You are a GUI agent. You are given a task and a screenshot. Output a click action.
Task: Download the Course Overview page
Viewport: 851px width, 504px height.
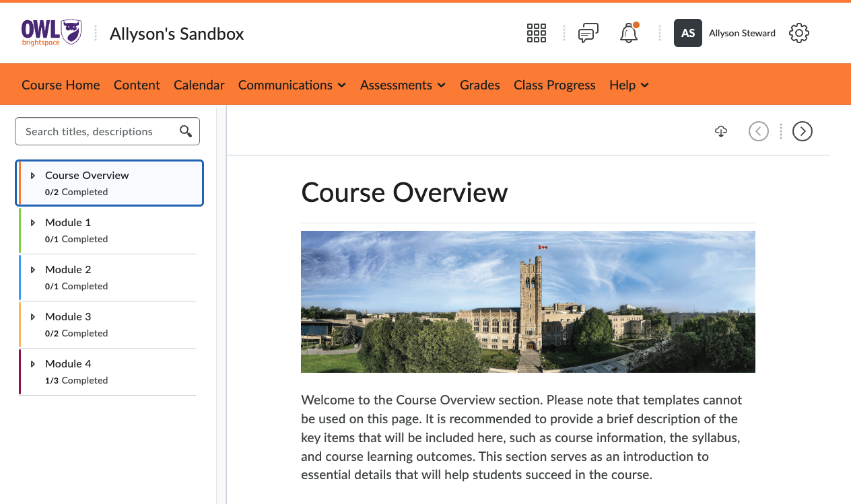point(720,131)
